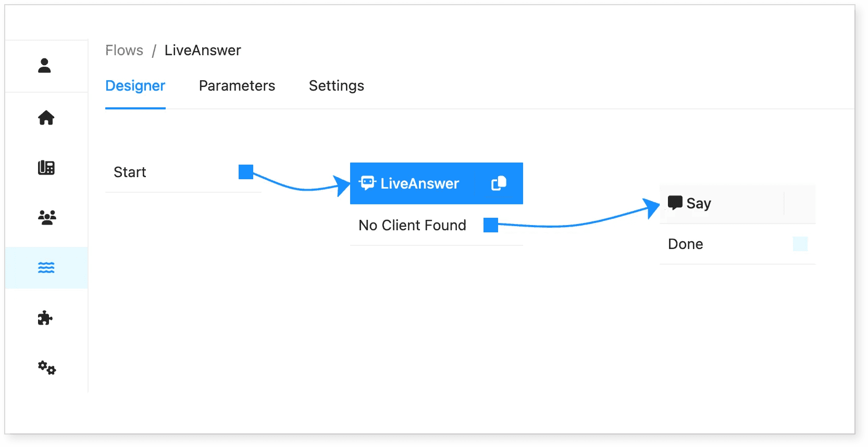Viewport: 868px width, 447px height.
Task: Click the robot icon on LiveAnswer node
Action: click(x=368, y=183)
